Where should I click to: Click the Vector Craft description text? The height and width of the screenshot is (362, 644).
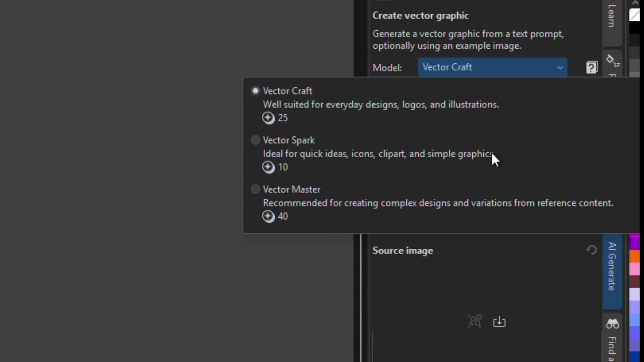[381, 105]
